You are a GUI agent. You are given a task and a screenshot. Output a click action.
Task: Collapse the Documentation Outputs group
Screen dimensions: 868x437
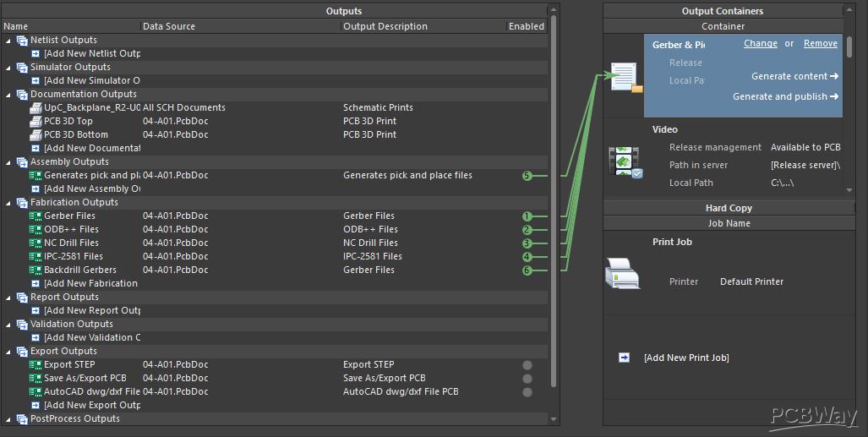click(x=8, y=95)
